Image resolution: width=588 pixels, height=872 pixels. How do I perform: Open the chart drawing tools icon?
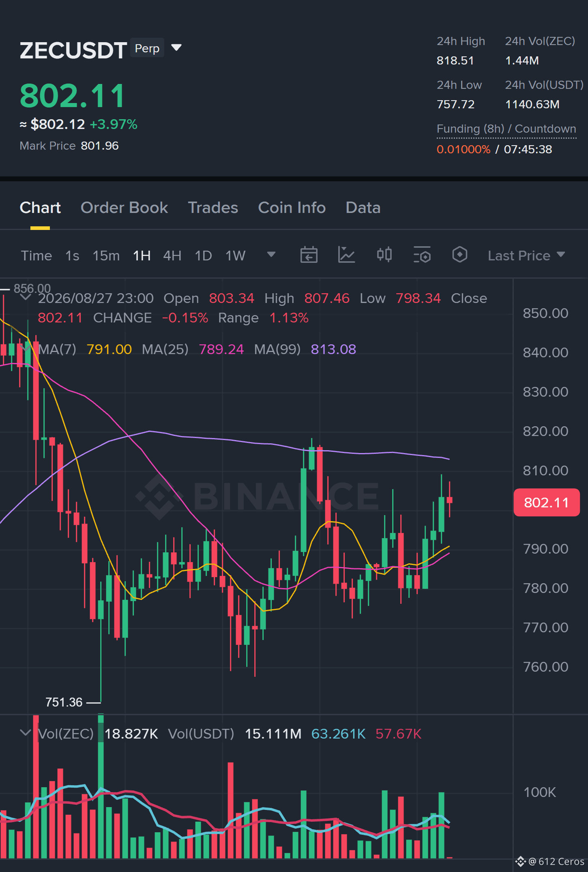(x=346, y=255)
